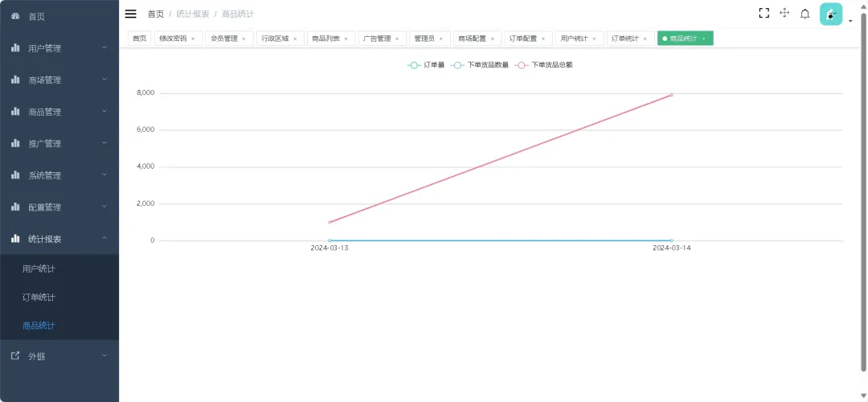The image size is (868, 402).
Task: Click the pink line point at 2024-03-13
Action: tap(330, 222)
